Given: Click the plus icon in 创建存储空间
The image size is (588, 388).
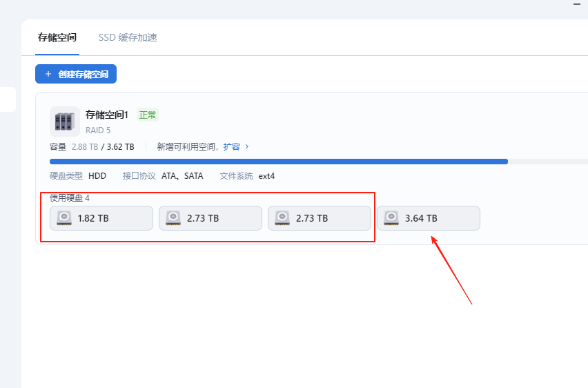Looking at the screenshot, I should (x=48, y=74).
